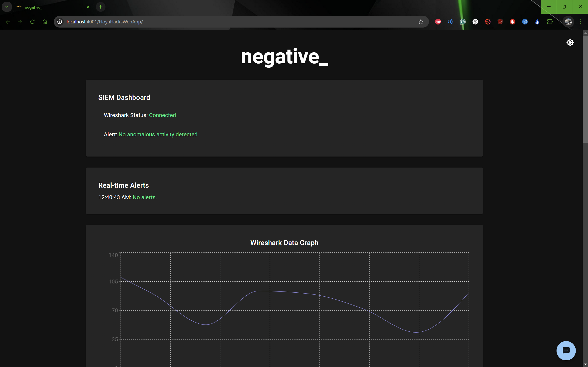Select the negative_ browser tab

tap(48, 7)
